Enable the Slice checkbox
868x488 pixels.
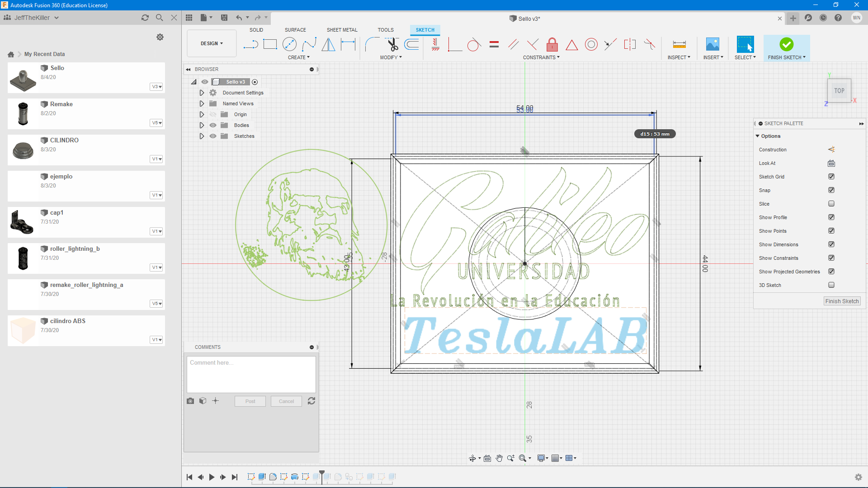pos(831,204)
